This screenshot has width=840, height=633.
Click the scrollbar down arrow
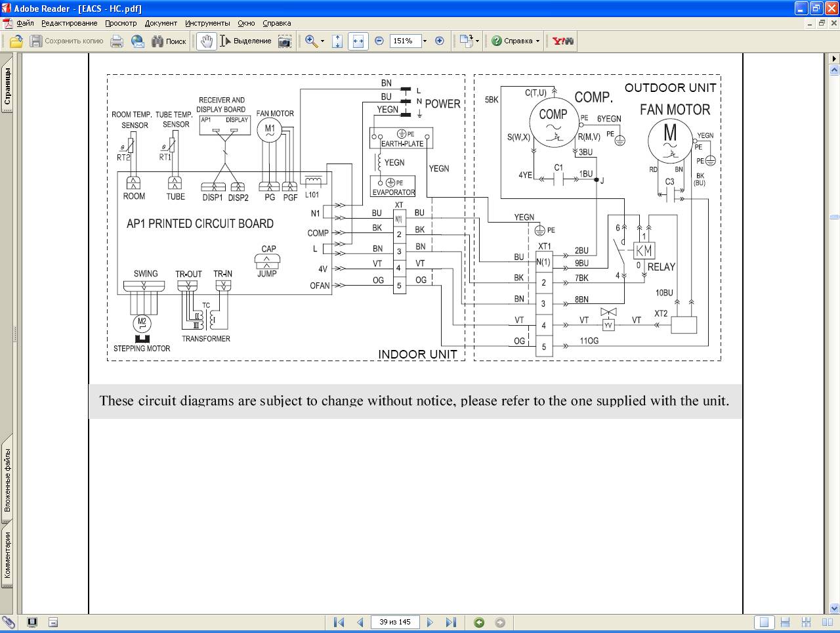pyautogui.click(x=834, y=608)
